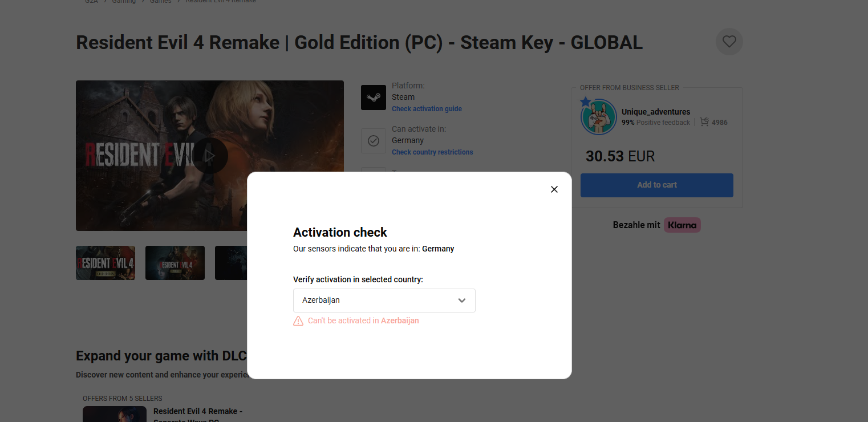868x422 pixels.
Task: Select the first Gold Edition thumbnail image
Action: pyautogui.click(x=106, y=263)
